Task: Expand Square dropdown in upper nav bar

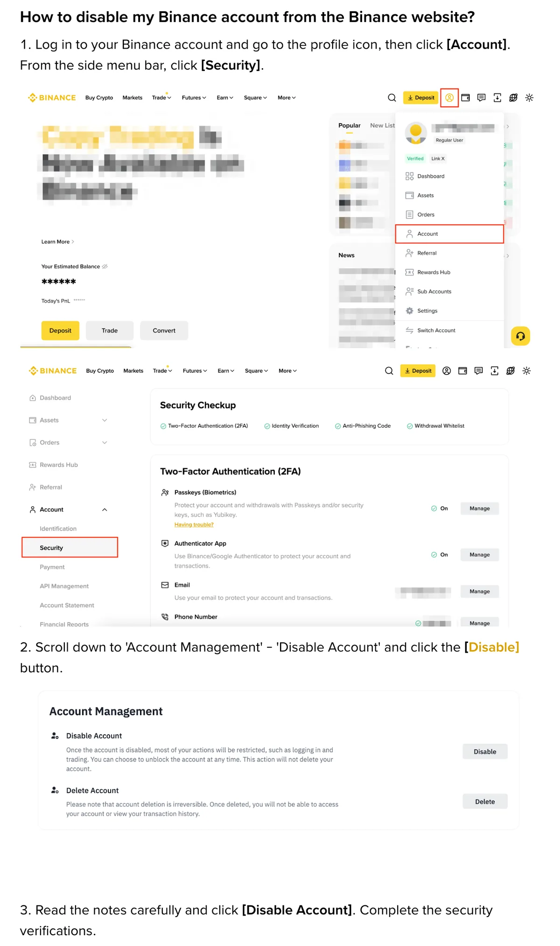Action: (x=255, y=98)
